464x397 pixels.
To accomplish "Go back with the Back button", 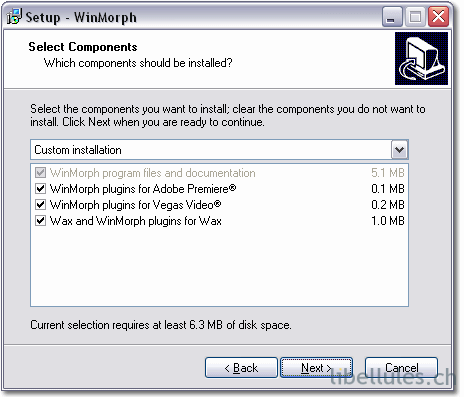I will tap(241, 368).
